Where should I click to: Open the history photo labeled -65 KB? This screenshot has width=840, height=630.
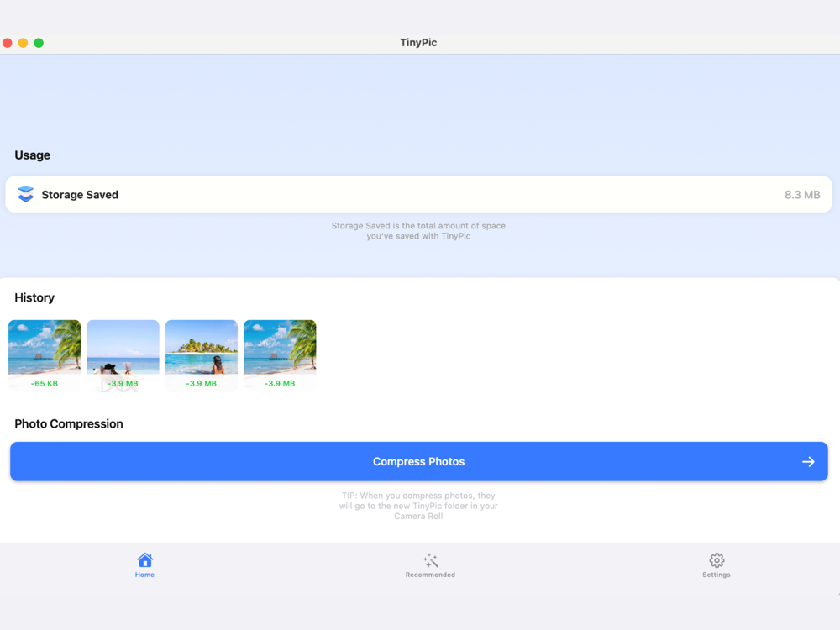45,355
